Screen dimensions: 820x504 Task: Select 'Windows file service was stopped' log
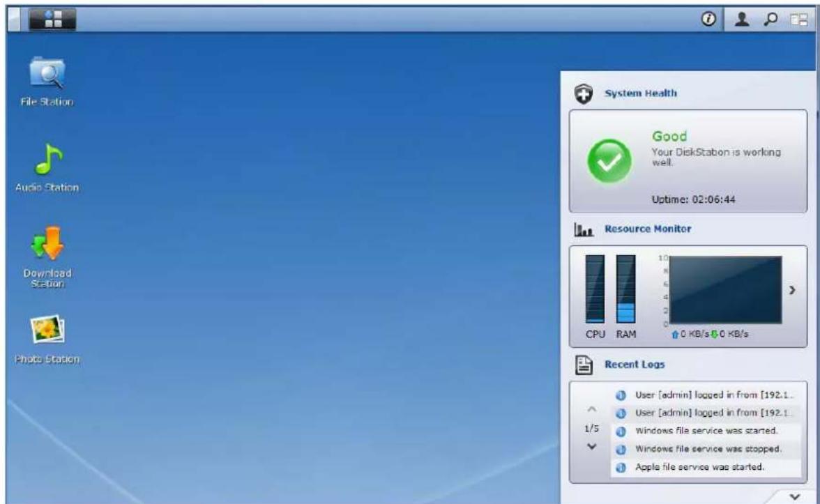click(706, 449)
